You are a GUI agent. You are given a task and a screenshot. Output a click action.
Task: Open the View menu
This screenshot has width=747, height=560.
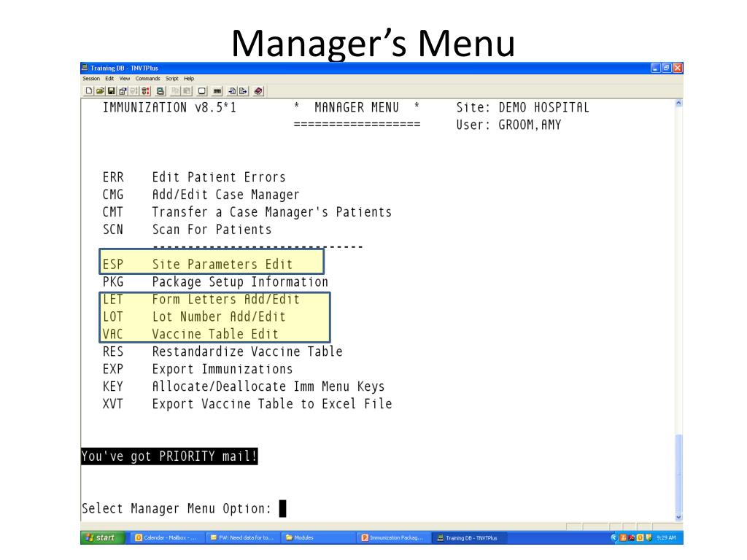point(125,79)
